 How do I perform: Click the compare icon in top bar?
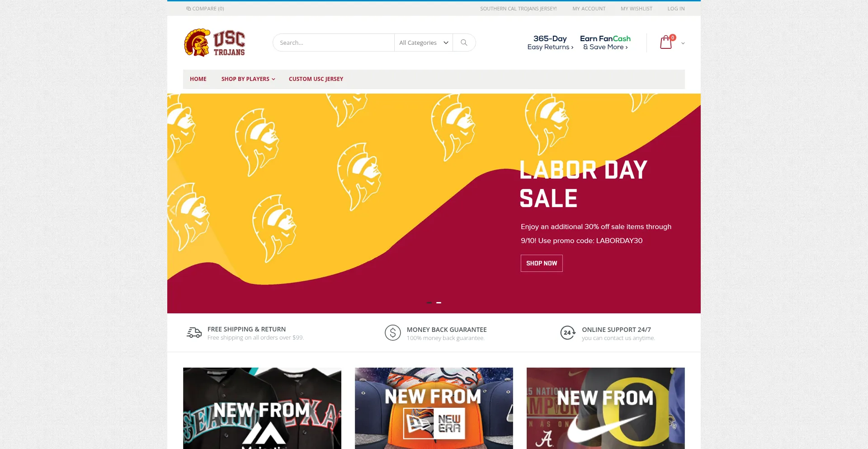click(189, 9)
